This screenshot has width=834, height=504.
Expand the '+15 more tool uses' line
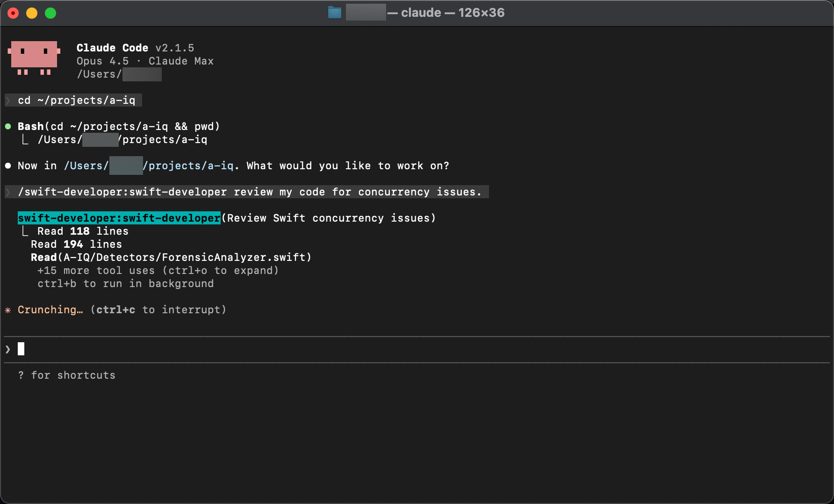click(158, 271)
